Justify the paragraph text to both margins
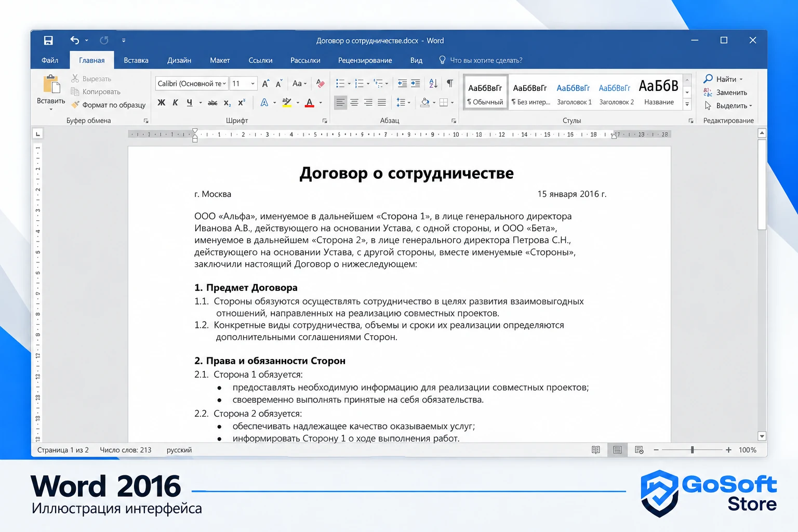Screen dimensions: 798x532 click(x=382, y=103)
